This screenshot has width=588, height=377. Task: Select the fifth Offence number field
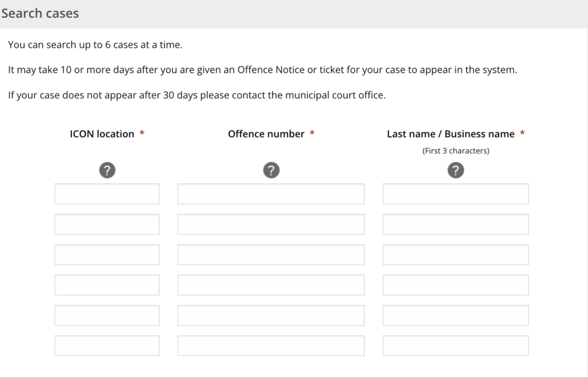tap(271, 315)
